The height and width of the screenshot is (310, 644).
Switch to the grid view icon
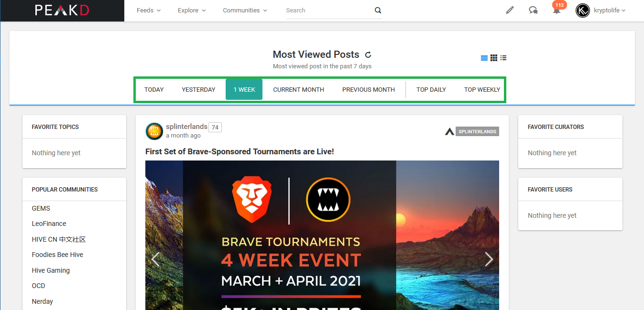(x=494, y=58)
